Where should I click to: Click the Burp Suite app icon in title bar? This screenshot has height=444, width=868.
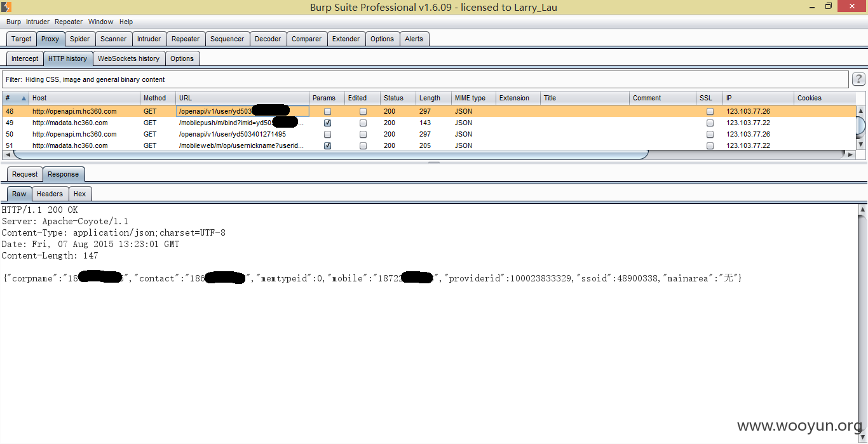(x=6, y=7)
